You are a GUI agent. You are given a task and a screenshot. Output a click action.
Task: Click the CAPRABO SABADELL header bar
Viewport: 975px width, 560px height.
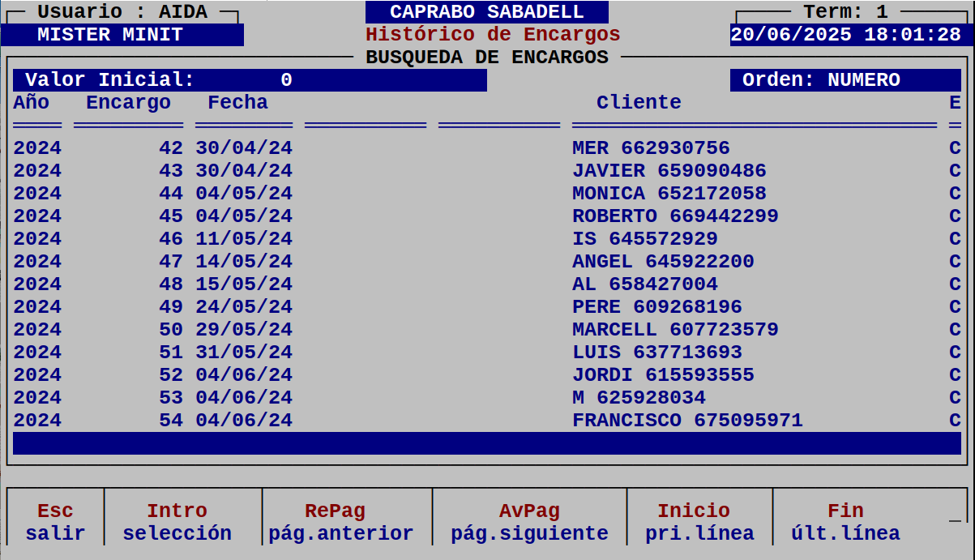[487, 11]
